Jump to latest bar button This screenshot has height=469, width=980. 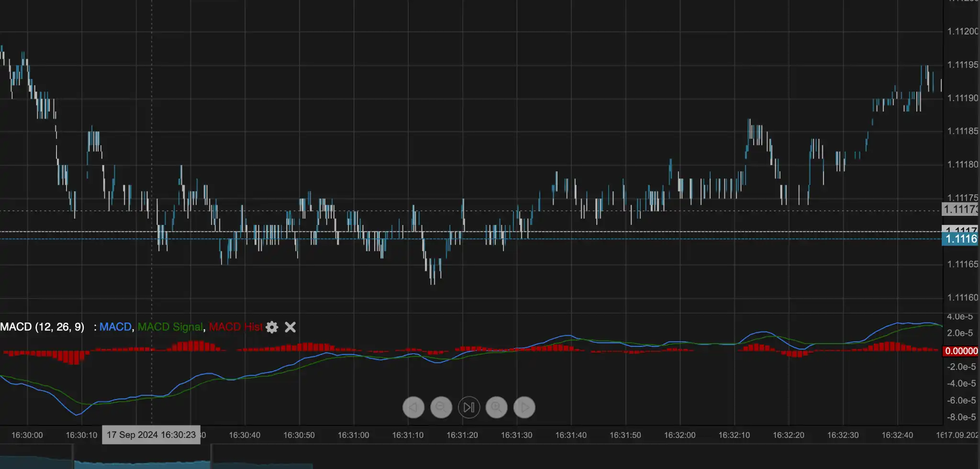tap(468, 407)
